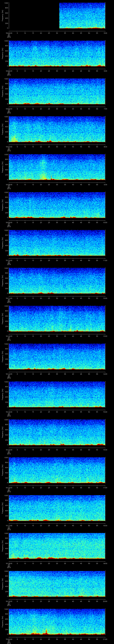The height and width of the screenshot is (644, 114).
Task: Click the spectrogram panel starting at 18:06:00
Action: 57,91
